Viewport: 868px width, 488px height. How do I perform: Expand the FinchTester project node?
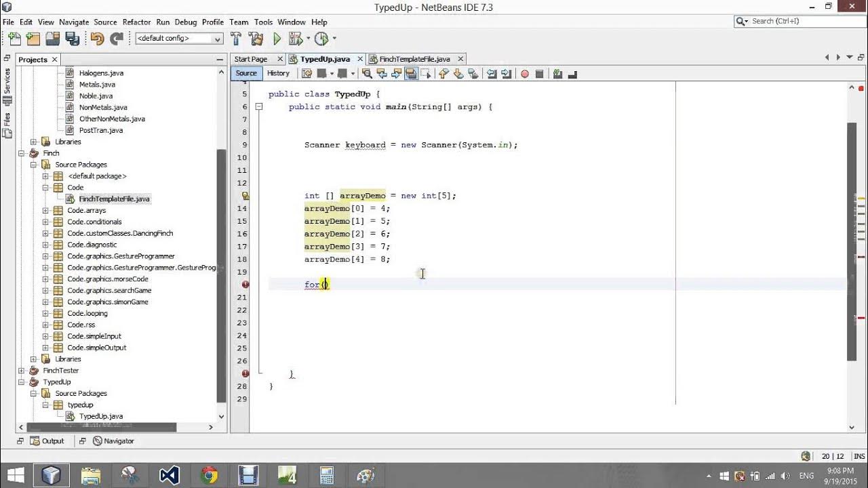coord(22,371)
